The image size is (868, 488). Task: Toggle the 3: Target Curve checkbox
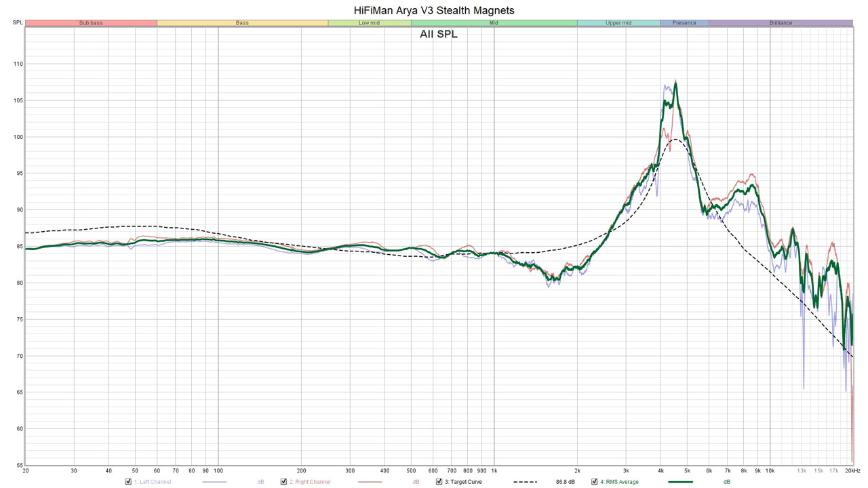439,482
